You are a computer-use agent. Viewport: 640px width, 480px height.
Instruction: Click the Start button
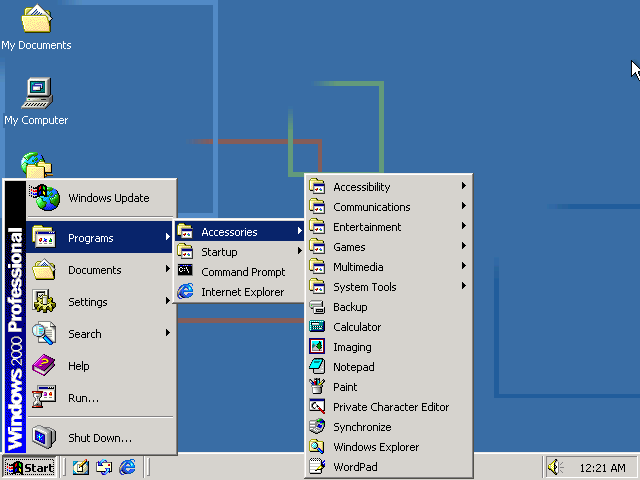pyautogui.click(x=29, y=467)
